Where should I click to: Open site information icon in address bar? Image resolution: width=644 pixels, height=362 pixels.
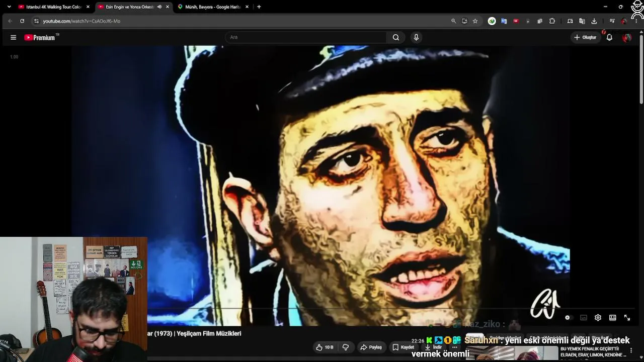pos(36,21)
